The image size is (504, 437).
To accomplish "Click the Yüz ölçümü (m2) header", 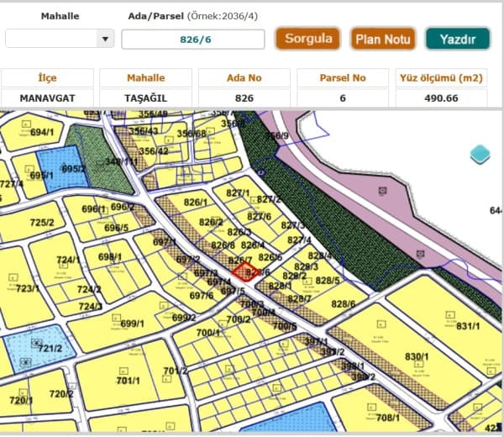I will coord(441,78).
